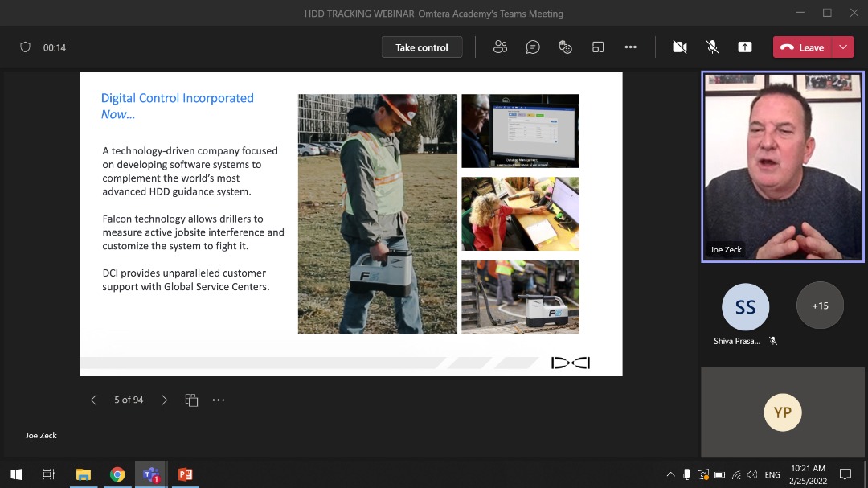Show the participants panel
Viewport: 868px width, 488px height.
pyautogui.click(x=500, y=47)
